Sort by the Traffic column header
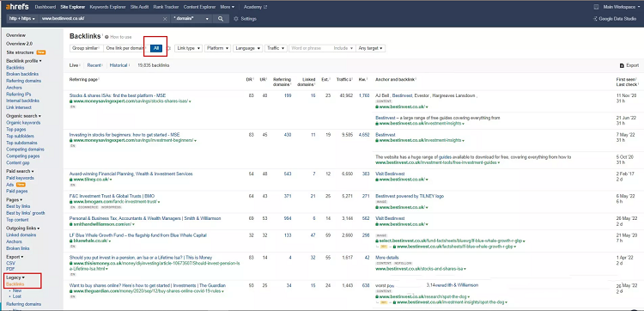This screenshot has width=644, height=311. click(342, 80)
